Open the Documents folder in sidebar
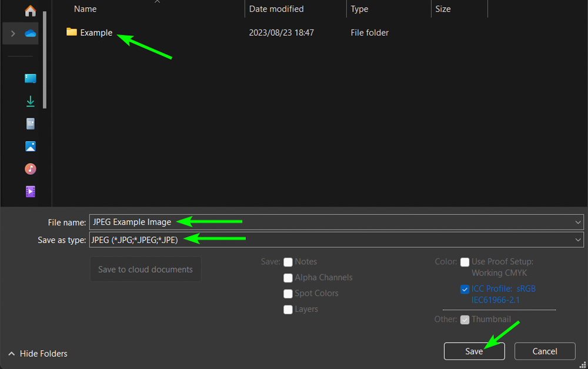588x369 pixels. (x=31, y=124)
